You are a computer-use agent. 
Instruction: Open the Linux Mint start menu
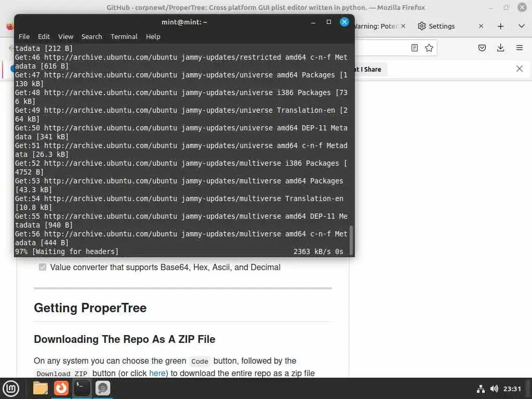[11, 389]
